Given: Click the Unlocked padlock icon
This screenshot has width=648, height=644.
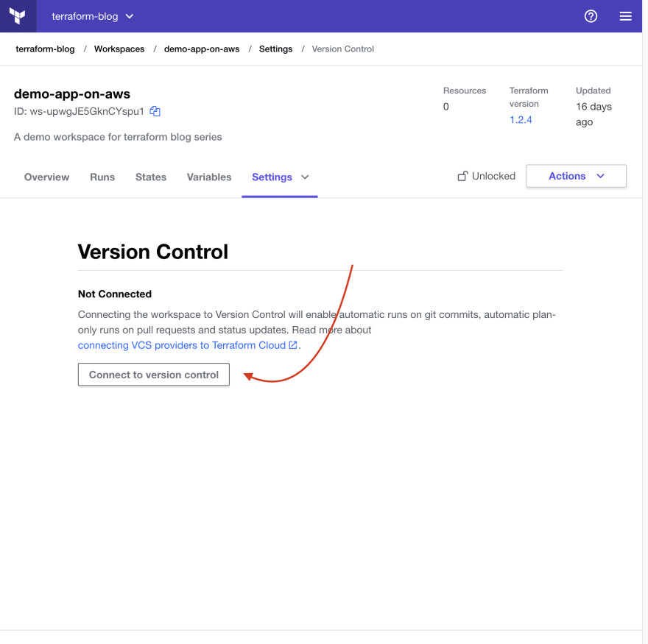Looking at the screenshot, I should (462, 176).
